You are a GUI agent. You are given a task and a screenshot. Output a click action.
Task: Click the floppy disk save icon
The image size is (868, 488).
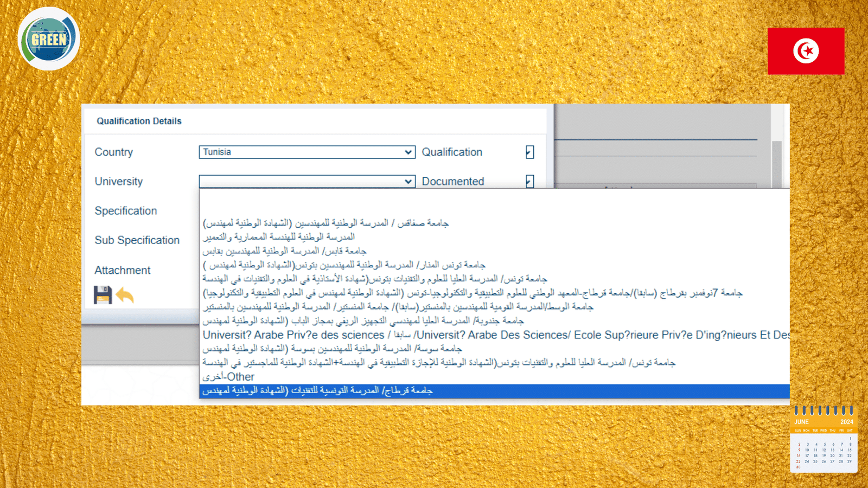coord(103,295)
